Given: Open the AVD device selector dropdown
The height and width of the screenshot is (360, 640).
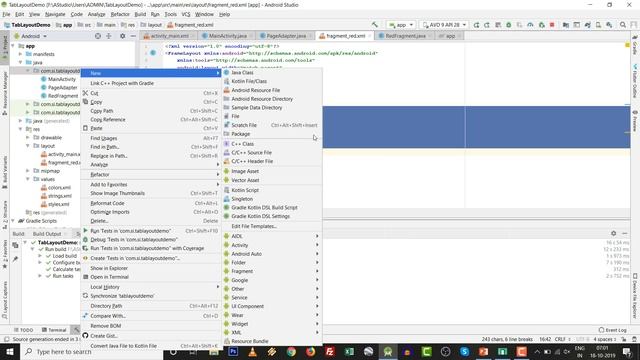Looking at the screenshot, I should pyautogui.click(x=444, y=25).
